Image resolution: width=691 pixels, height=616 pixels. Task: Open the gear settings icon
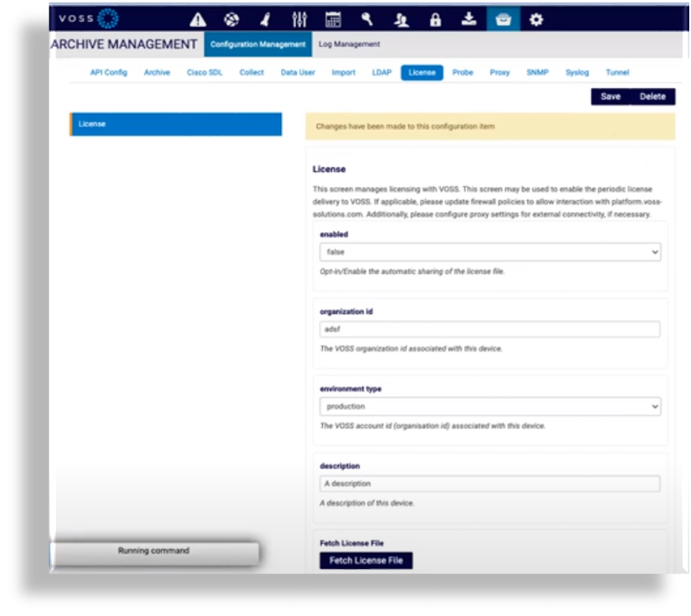point(536,19)
